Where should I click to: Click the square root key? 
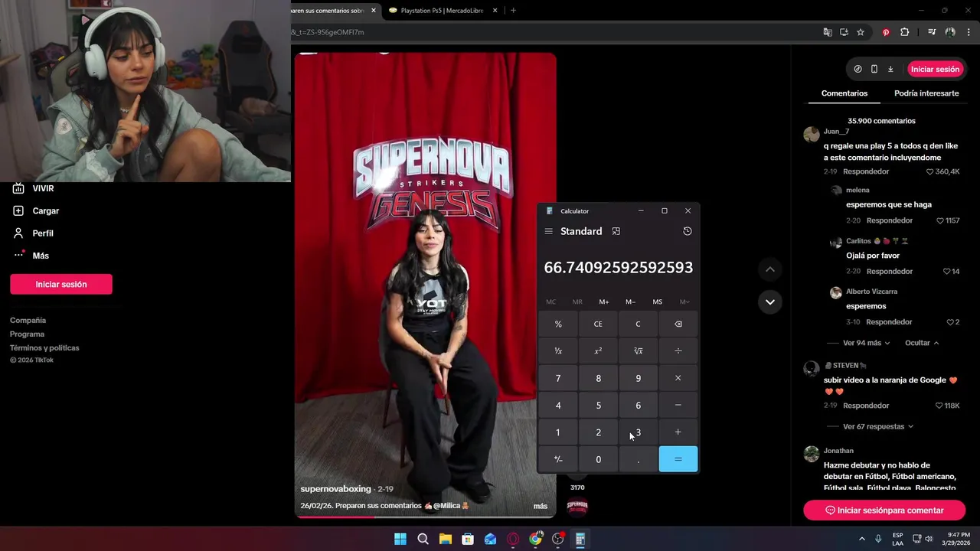tap(638, 350)
